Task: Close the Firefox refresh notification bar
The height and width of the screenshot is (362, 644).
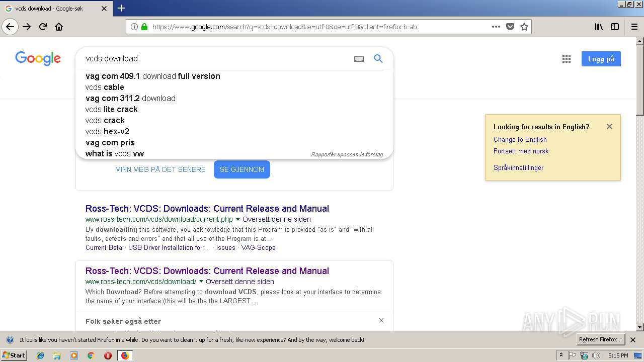Action: pos(633,340)
